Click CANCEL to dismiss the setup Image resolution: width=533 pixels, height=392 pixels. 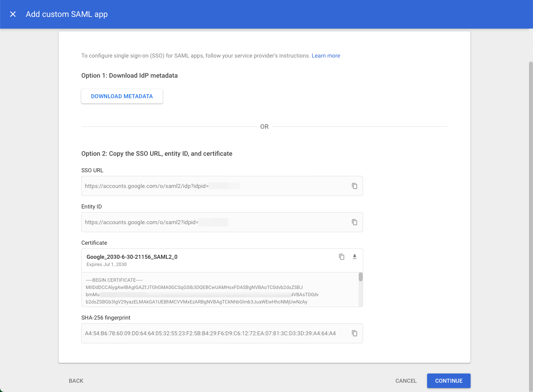(406, 381)
